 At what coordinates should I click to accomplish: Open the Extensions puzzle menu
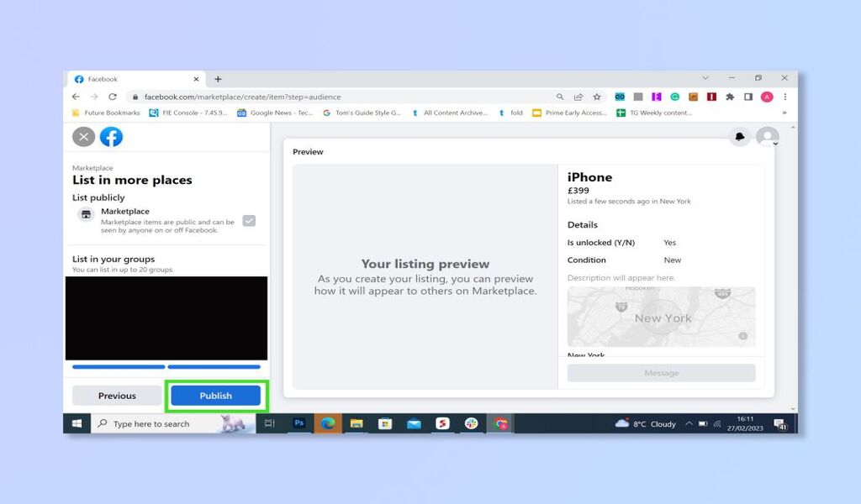coord(730,97)
